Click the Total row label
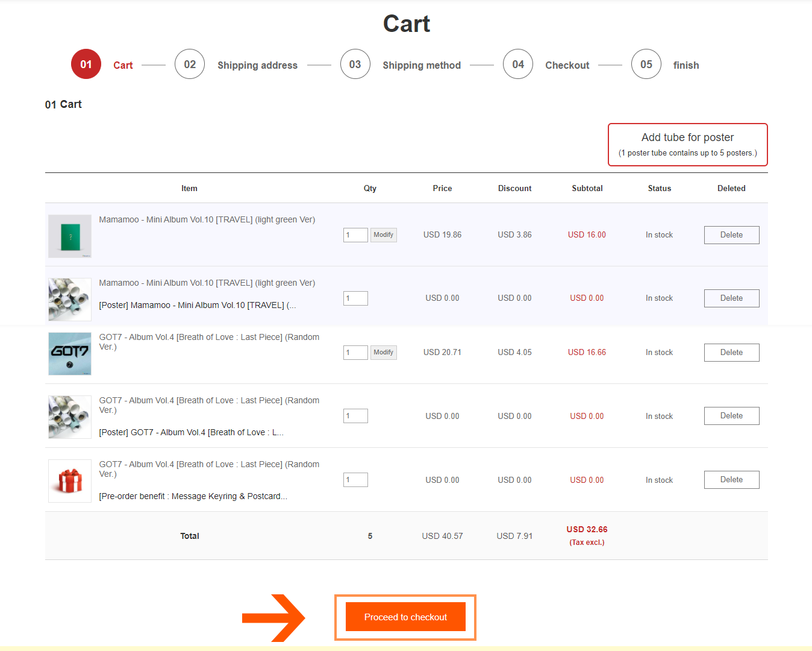Viewport: 812px width, 651px height. [190, 536]
